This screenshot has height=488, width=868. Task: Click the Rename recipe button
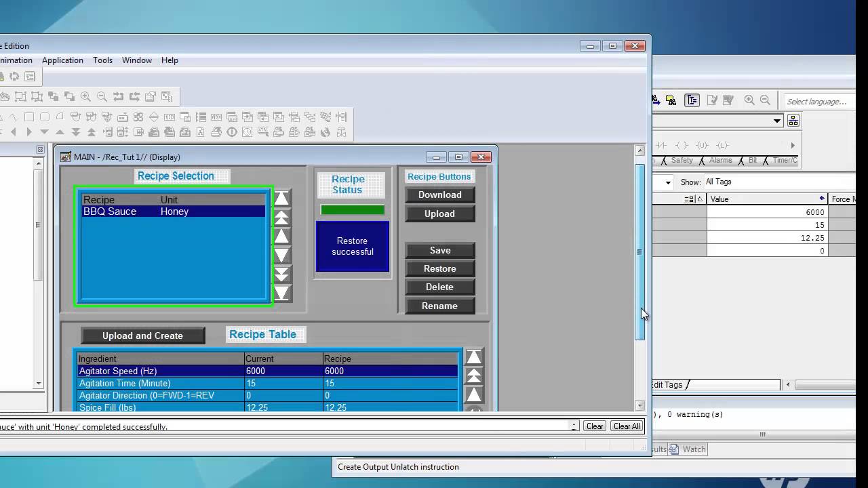pos(439,306)
